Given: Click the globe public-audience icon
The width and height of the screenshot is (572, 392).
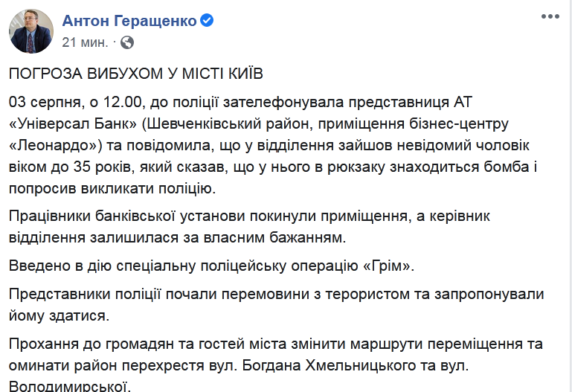Looking at the screenshot, I should click(127, 42).
